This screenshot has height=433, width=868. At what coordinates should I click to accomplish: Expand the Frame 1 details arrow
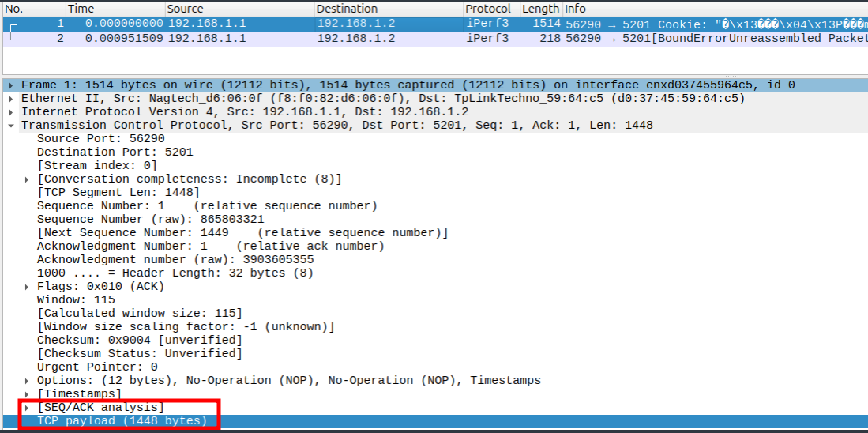click(x=10, y=85)
